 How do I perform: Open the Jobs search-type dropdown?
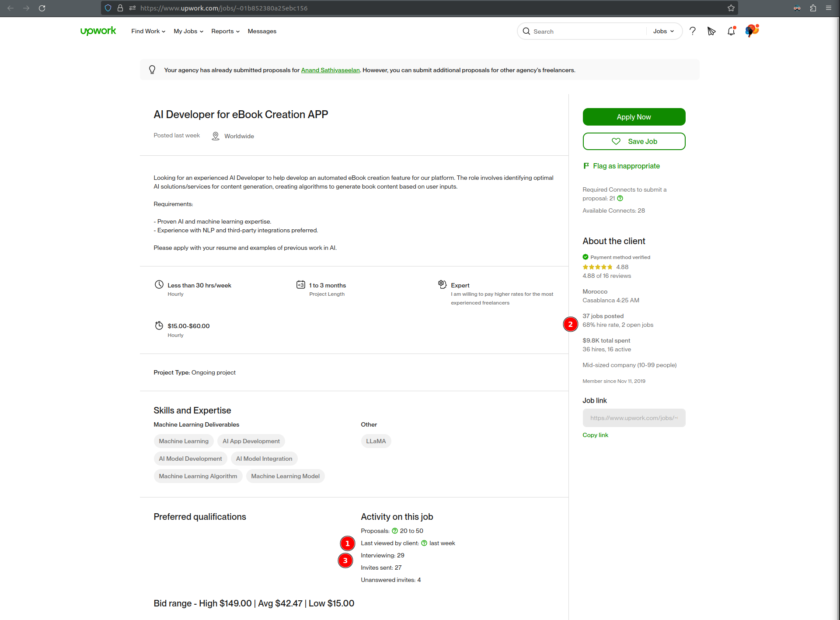click(x=663, y=31)
